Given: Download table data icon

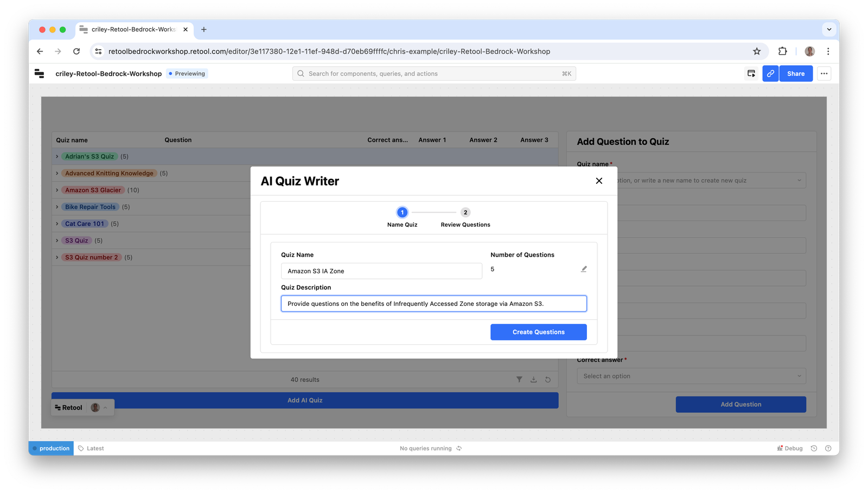Looking at the screenshot, I should tap(533, 380).
